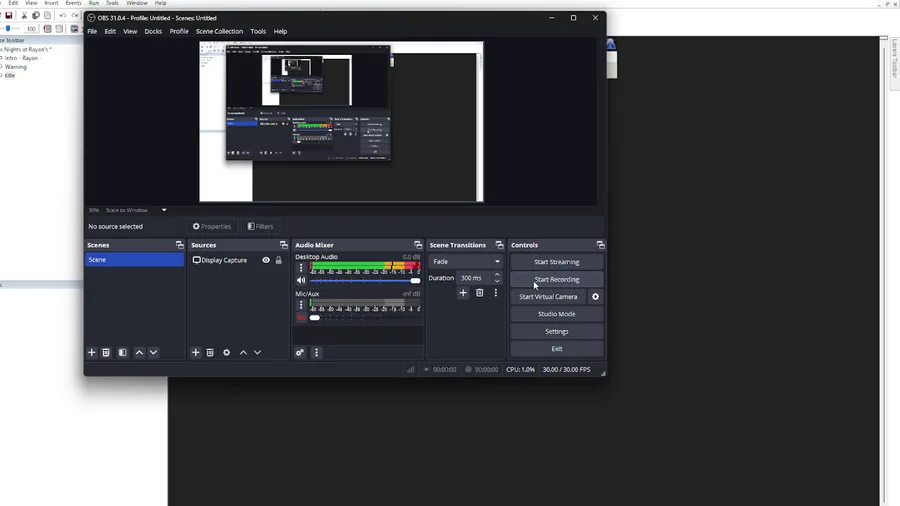The width and height of the screenshot is (900, 506).
Task: Undock the Audio Mixer panel
Action: coord(418,245)
